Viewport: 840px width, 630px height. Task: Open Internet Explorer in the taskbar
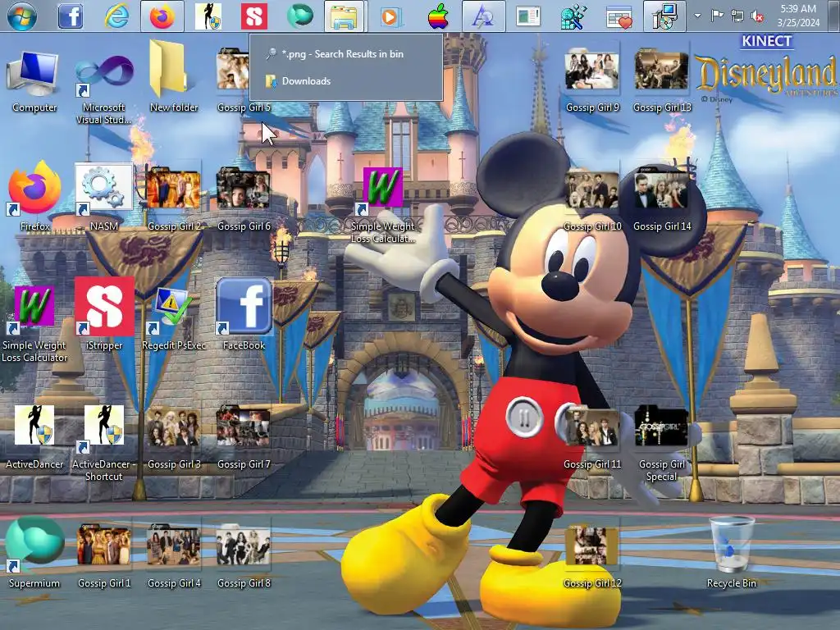tap(116, 16)
